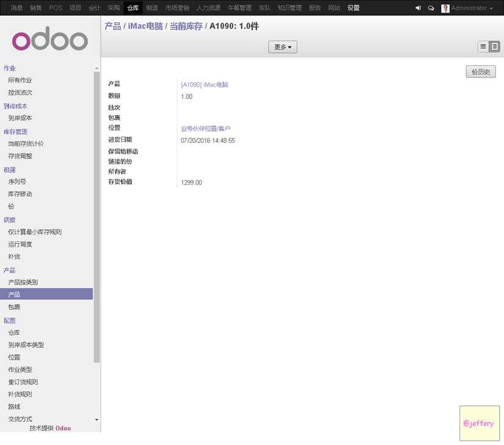Open 当前存货计价 in sidebar
The height and width of the screenshot is (445, 504).
[26, 144]
